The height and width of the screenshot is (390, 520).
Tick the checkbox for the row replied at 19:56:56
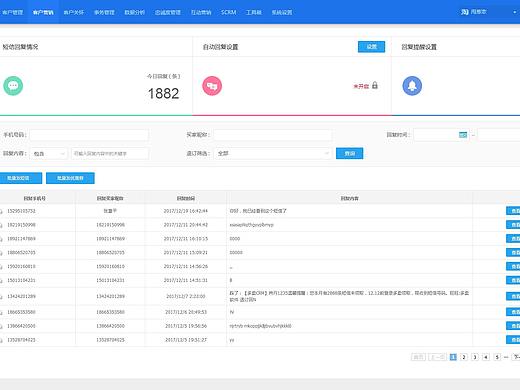(1, 326)
